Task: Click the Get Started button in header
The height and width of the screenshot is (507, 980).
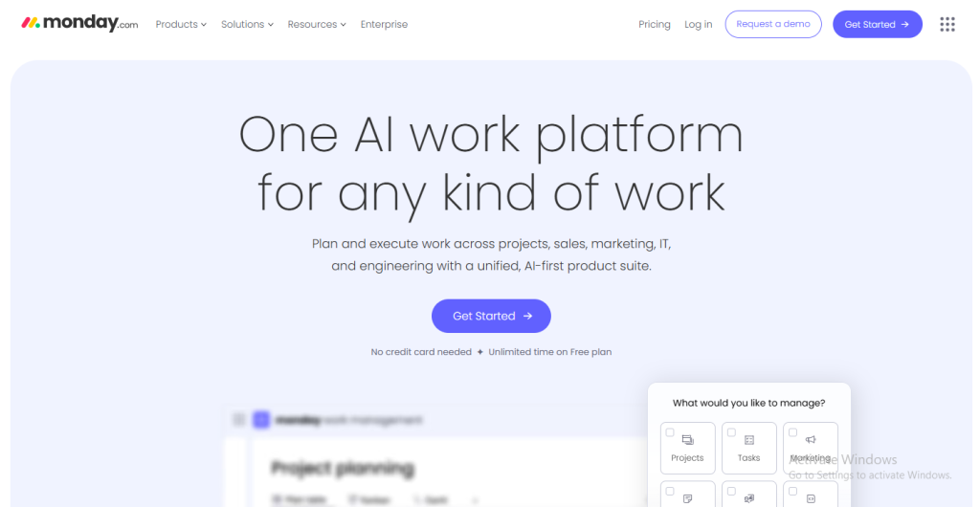Action: pyautogui.click(x=877, y=25)
